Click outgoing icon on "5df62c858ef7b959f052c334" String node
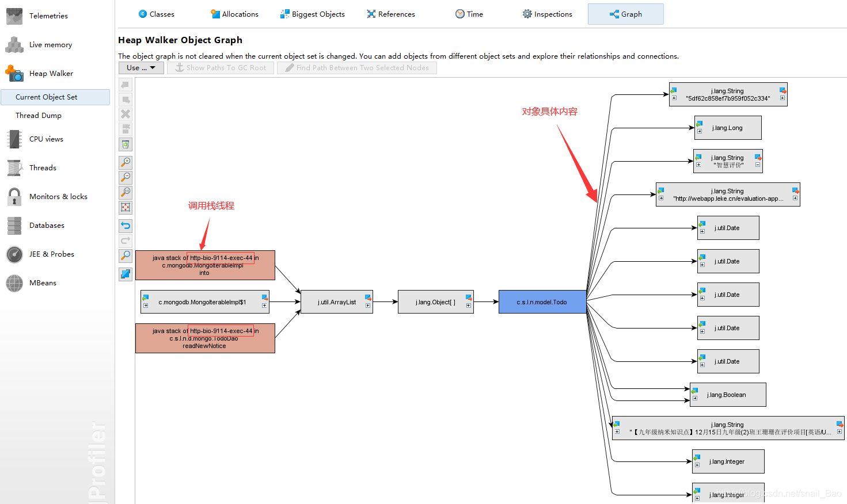 (783, 90)
